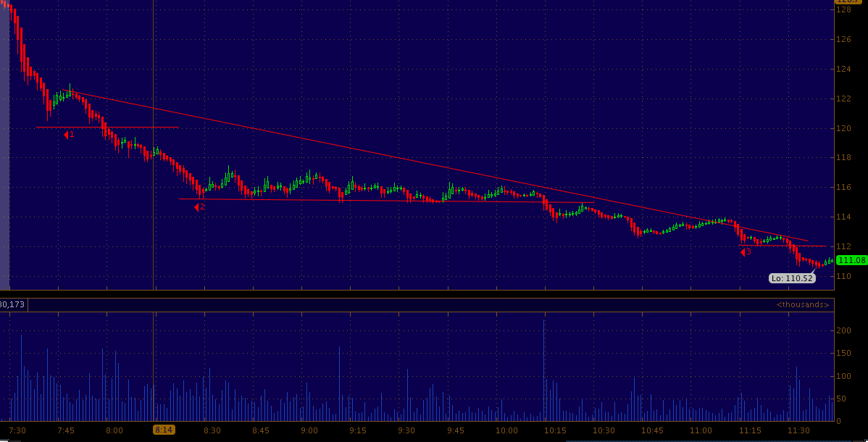Viewport: 868px width, 442px height.
Task: Click the 122 price axis label
Action: pyautogui.click(x=843, y=99)
